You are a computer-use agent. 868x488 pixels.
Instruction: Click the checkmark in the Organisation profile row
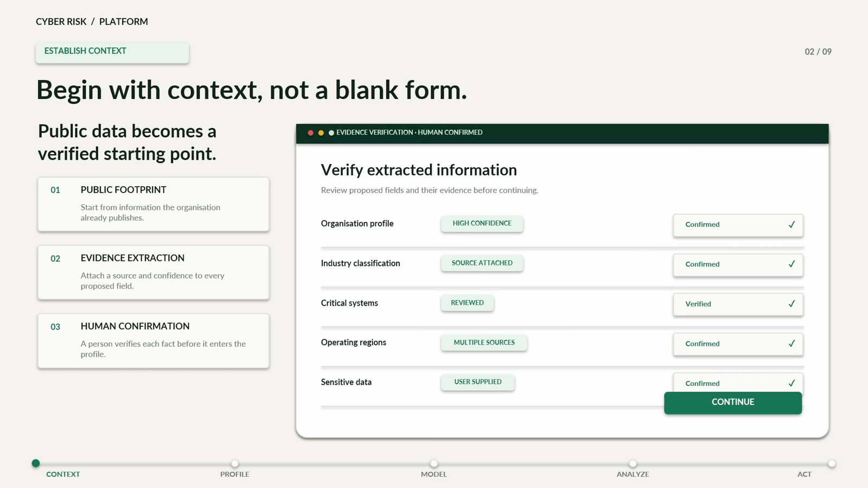pyautogui.click(x=792, y=224)
